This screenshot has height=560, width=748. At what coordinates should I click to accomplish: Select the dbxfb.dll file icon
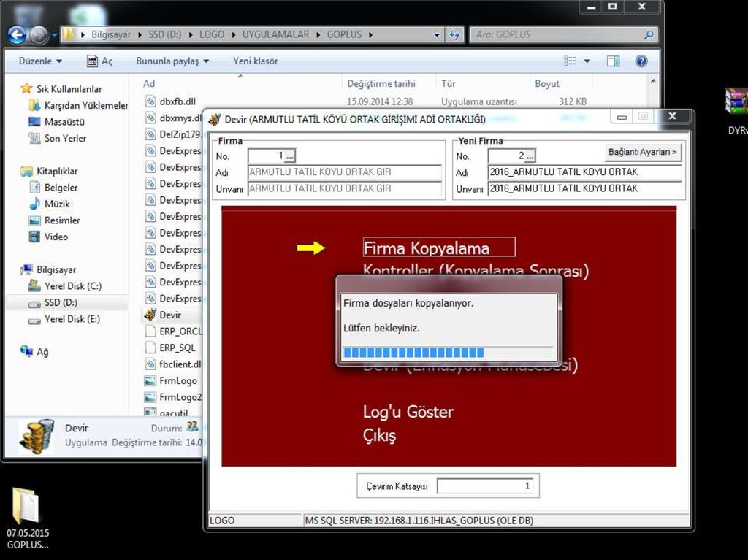(x=150, y=101)
